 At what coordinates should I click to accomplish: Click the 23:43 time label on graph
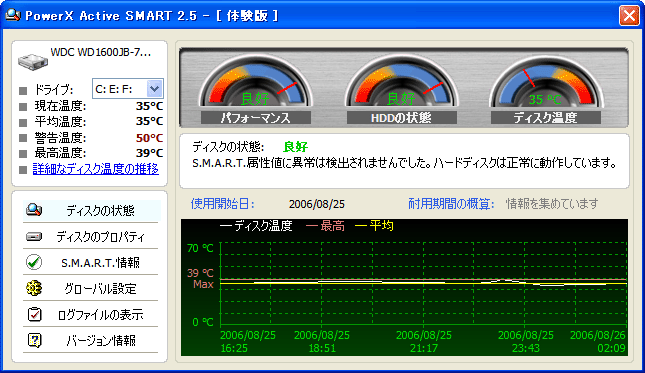[526, 348]
